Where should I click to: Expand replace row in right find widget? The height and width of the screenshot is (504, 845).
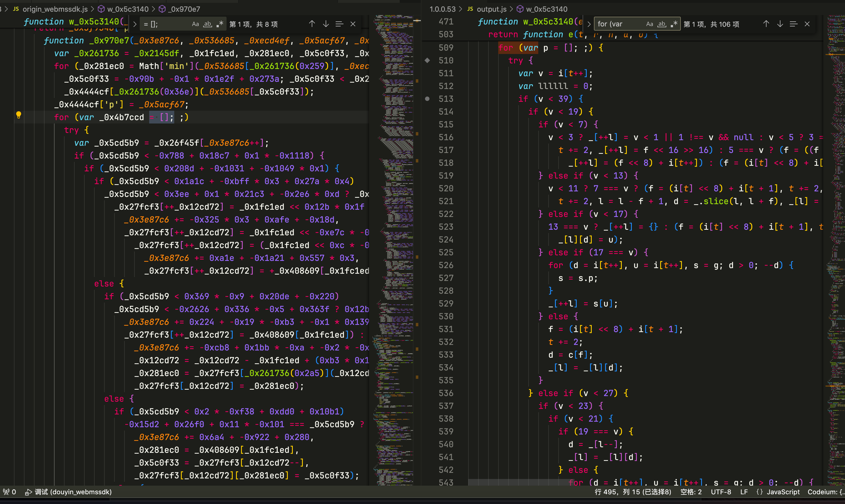589,24
